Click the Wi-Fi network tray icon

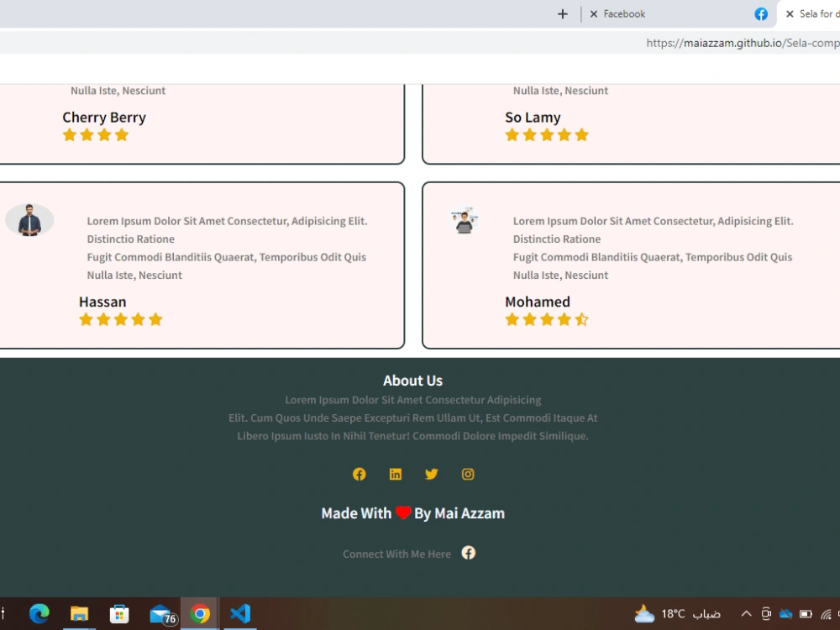click(x=826, y=613)
